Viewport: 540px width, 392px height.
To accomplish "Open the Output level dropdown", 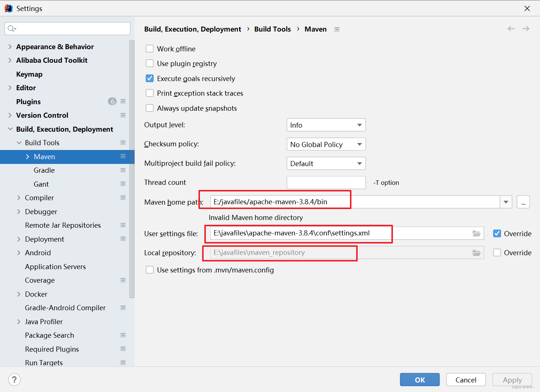I will coord(326,125).
